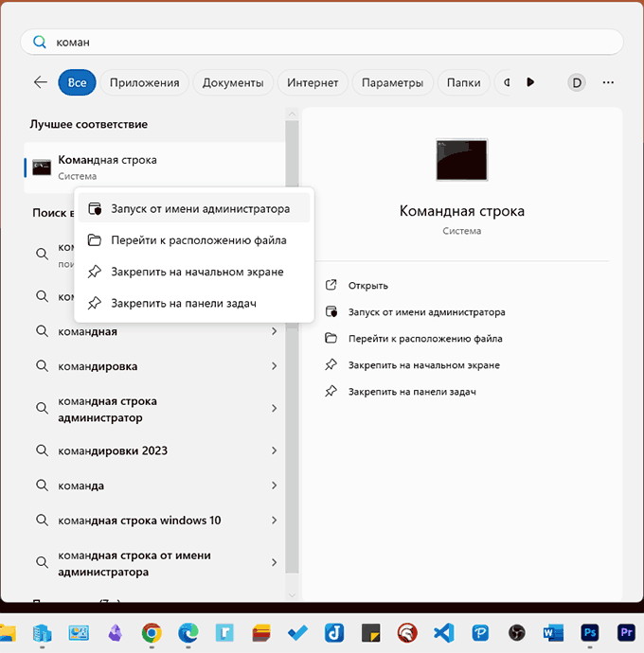Switch to 'Интернет' filter tab
The image size is (644, 653).
tap(313, 82)
